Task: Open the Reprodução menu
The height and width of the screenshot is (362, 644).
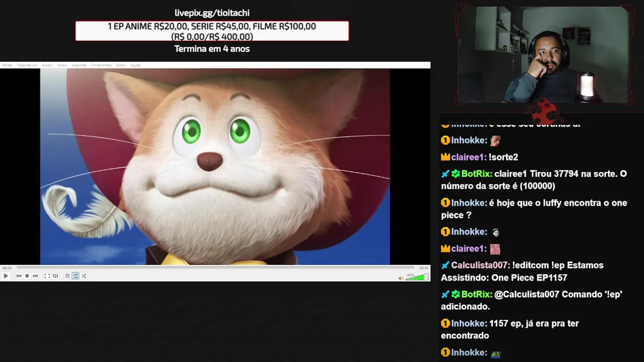Action: [x=27, y=65]
